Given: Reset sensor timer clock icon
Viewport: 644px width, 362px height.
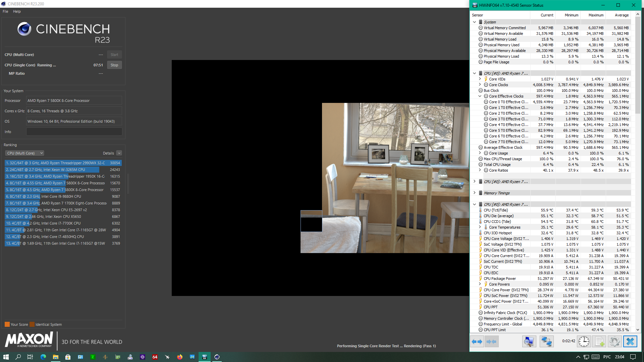Looking at the screenshot, I should pyautogui.click(x=584, y=342).
